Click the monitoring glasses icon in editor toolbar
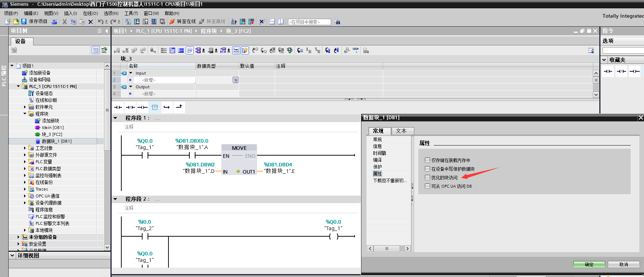This screenshot has height=277, width=644. [356, 50]
